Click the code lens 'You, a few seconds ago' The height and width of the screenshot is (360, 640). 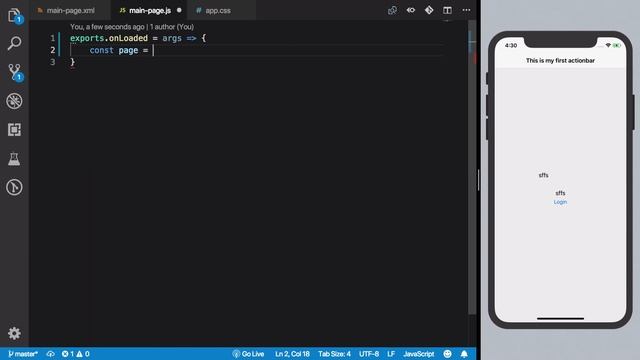click(x=107, y=27)
